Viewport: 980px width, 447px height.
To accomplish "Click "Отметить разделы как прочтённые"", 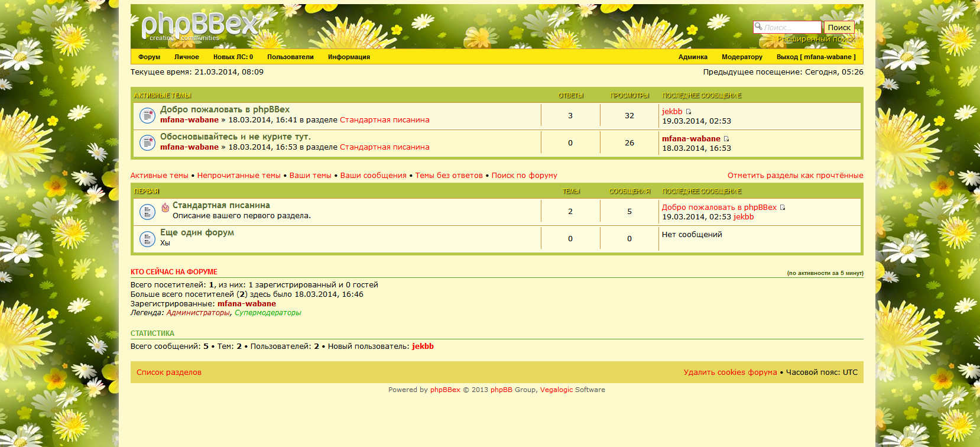I will [x=795, y=176].
